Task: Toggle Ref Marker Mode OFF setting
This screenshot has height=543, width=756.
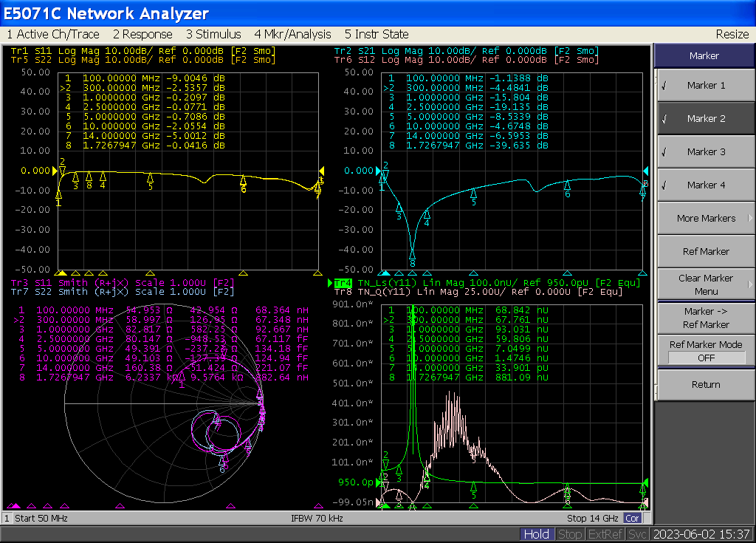Action: pyautogui.click(x=706, y=351)
